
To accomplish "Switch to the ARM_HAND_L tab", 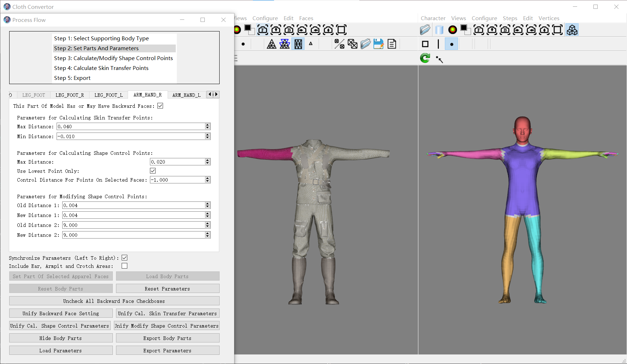I will click(x=186, y=95).
